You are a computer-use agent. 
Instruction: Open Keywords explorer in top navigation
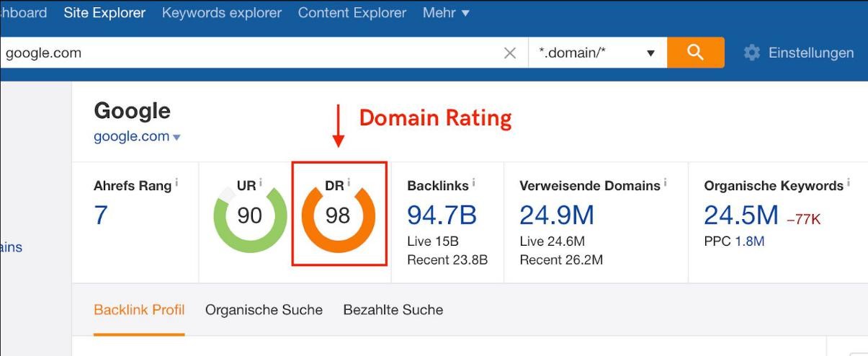click(x=222, y=13)
